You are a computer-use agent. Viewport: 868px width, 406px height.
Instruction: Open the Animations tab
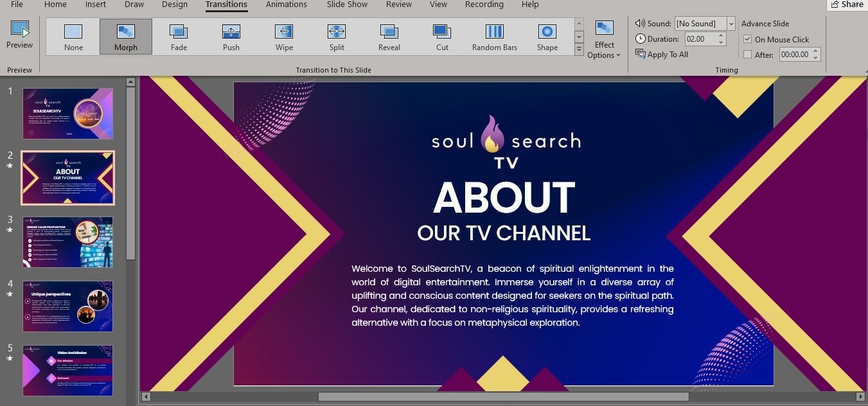pyautogui.click(x=286, y=4)
